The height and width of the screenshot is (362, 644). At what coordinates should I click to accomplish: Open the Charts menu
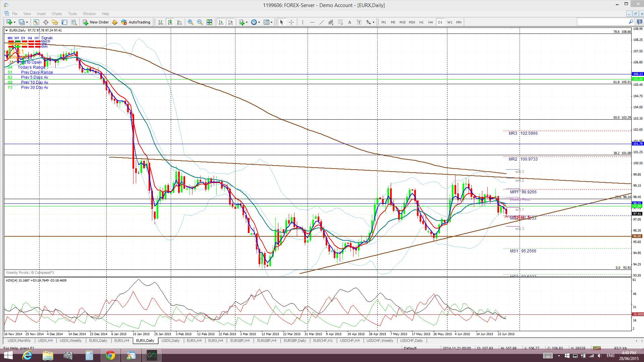[56, 14]
